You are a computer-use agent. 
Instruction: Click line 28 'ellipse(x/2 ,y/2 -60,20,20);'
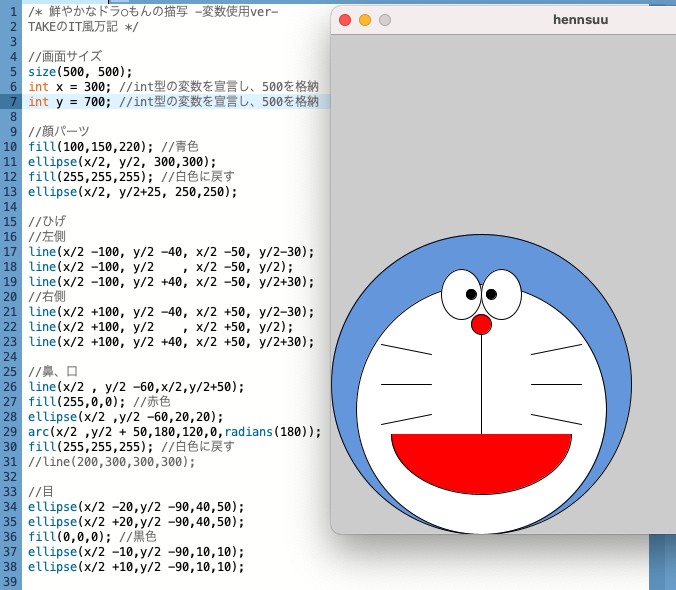(125, 417)
